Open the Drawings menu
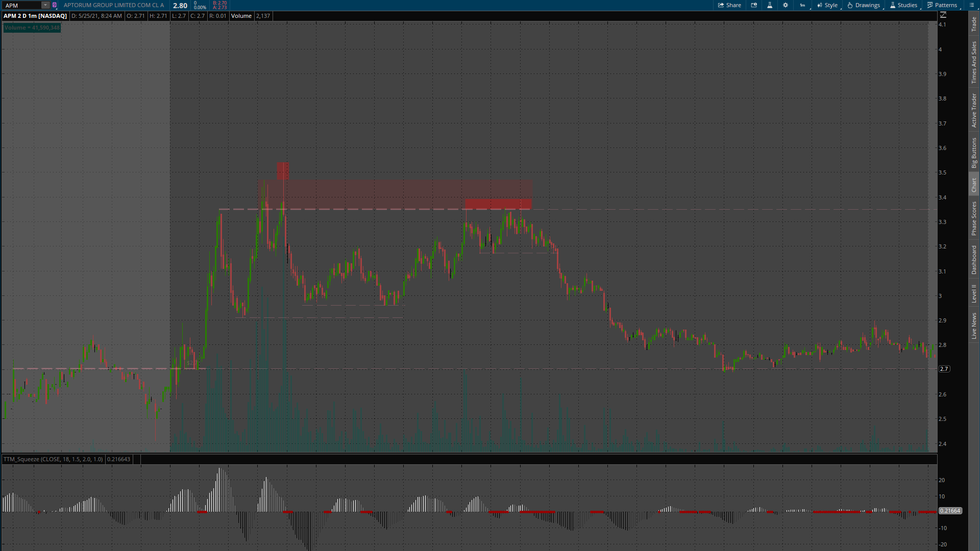 (x=864, y=5)
